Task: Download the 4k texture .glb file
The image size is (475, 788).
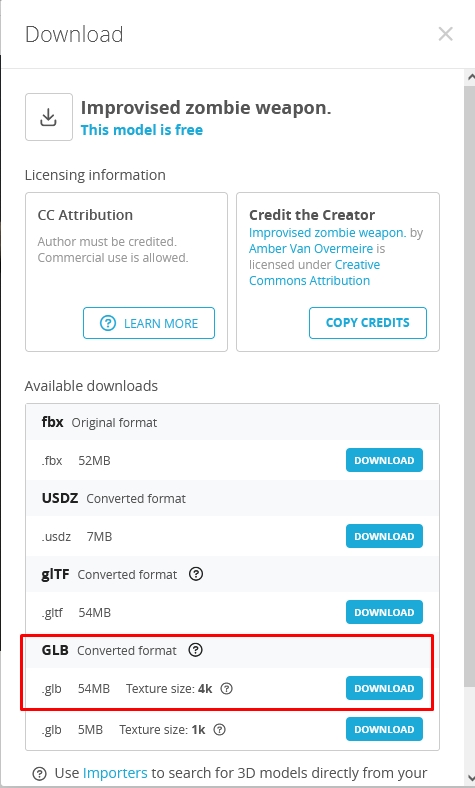Action: coord(384,688)
